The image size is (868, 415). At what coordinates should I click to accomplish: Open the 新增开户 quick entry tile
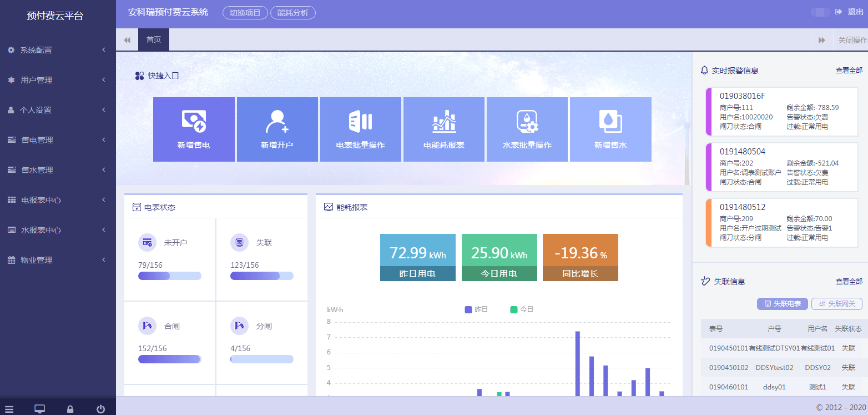[x=277, y=129]
